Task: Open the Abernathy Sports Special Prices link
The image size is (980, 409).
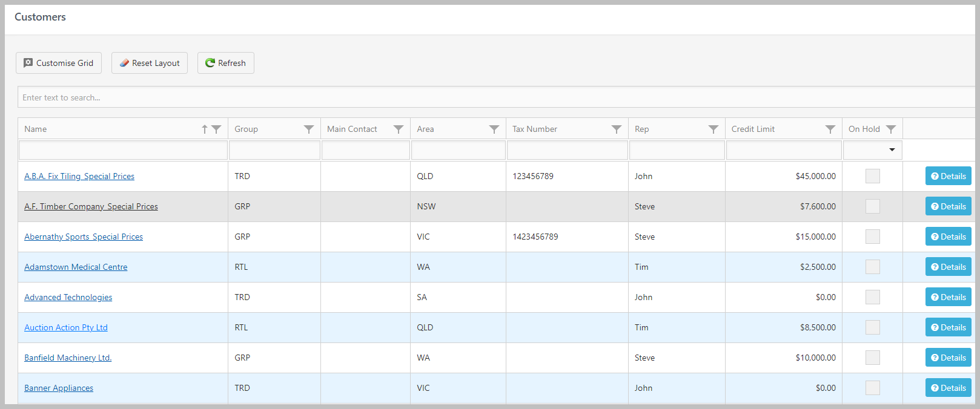Action: click(84, 237)
